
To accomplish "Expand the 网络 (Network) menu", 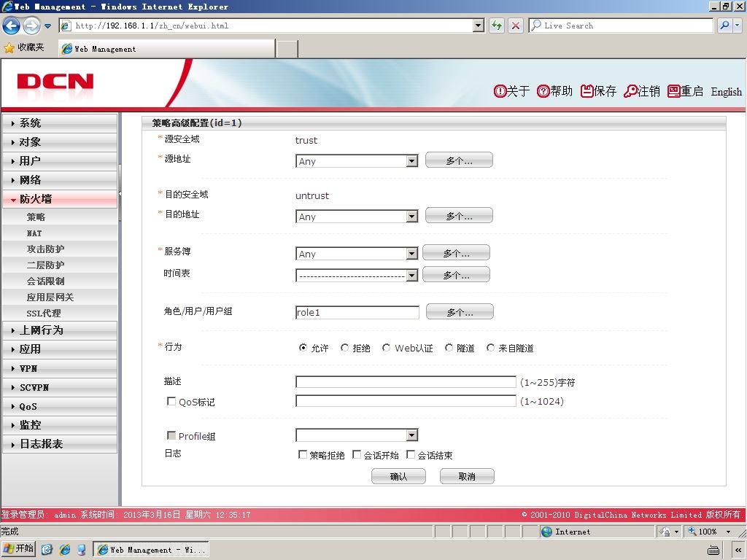I will [x=60, y=180].
